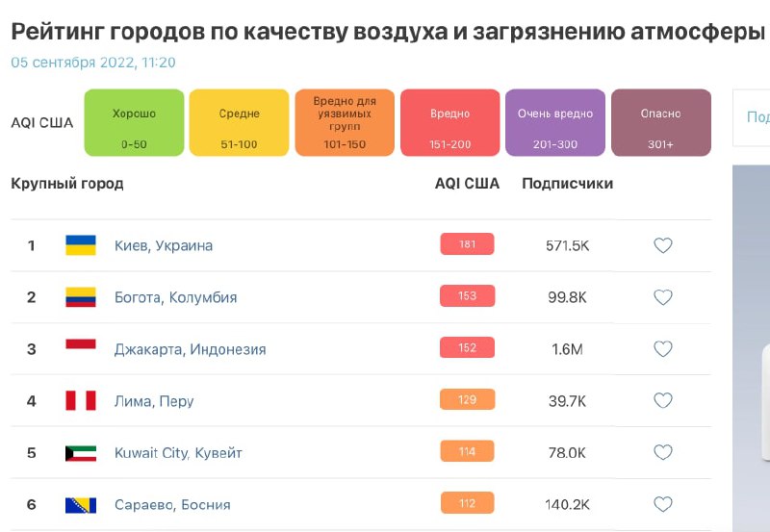Viewport: 770px width, 532px height.
Task: Open the Сараево, Босния city link
Action: click(x=172, y=504)
